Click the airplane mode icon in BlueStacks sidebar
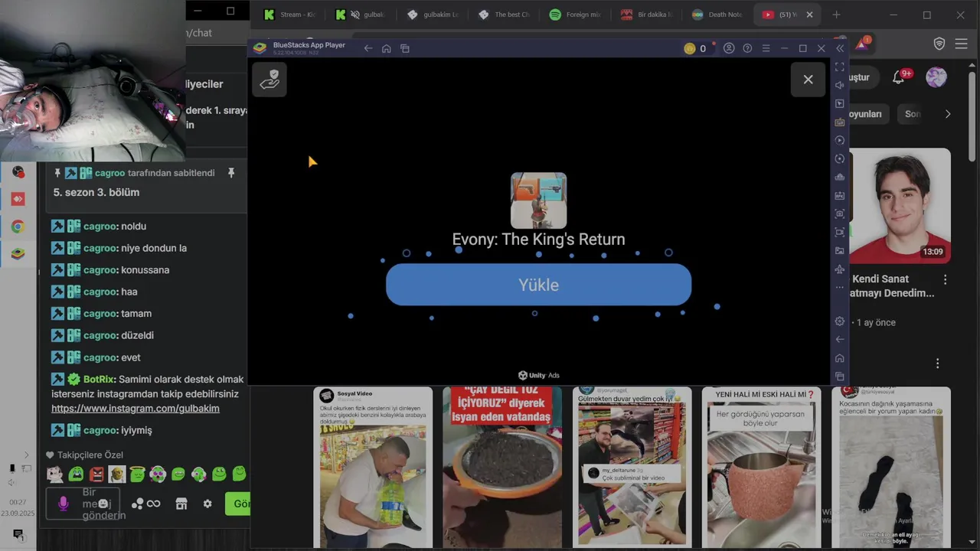 (840, 269)
